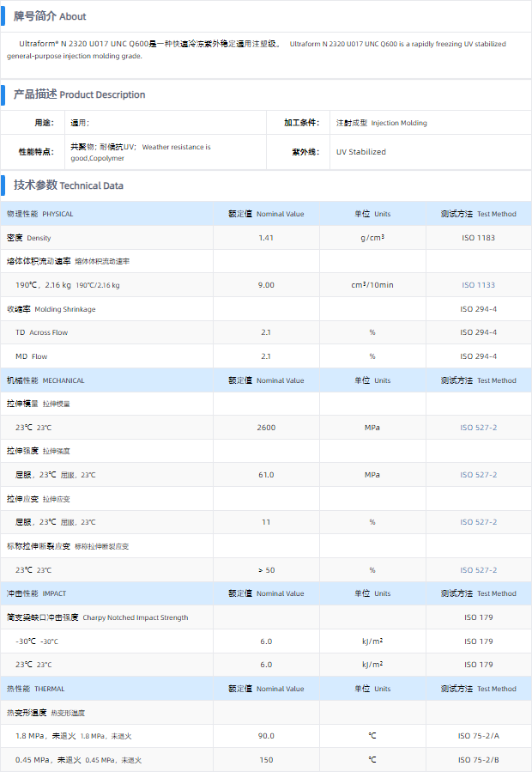Open the ISO 1133 test method link

pos(478,285)
